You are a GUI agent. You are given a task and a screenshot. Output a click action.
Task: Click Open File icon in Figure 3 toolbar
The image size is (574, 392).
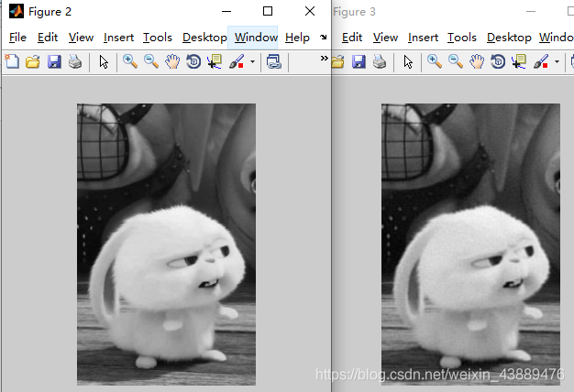tap(337, 61)
